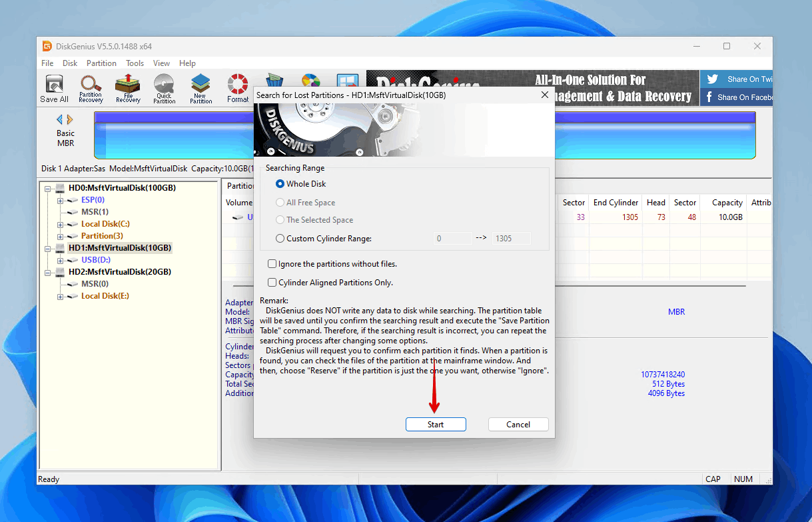
Task: Expand the Partition(3) tree node
Action: point(61,236)
